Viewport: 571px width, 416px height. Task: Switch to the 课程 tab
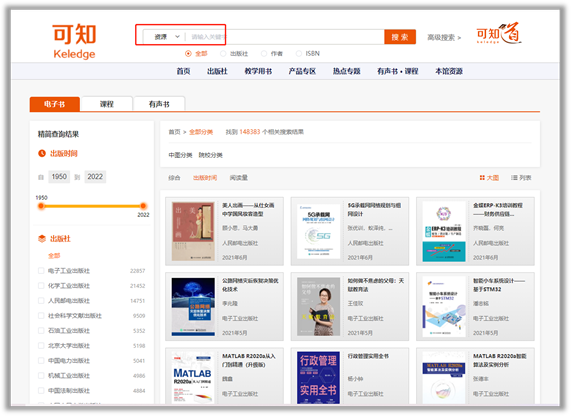pos(107,104)
